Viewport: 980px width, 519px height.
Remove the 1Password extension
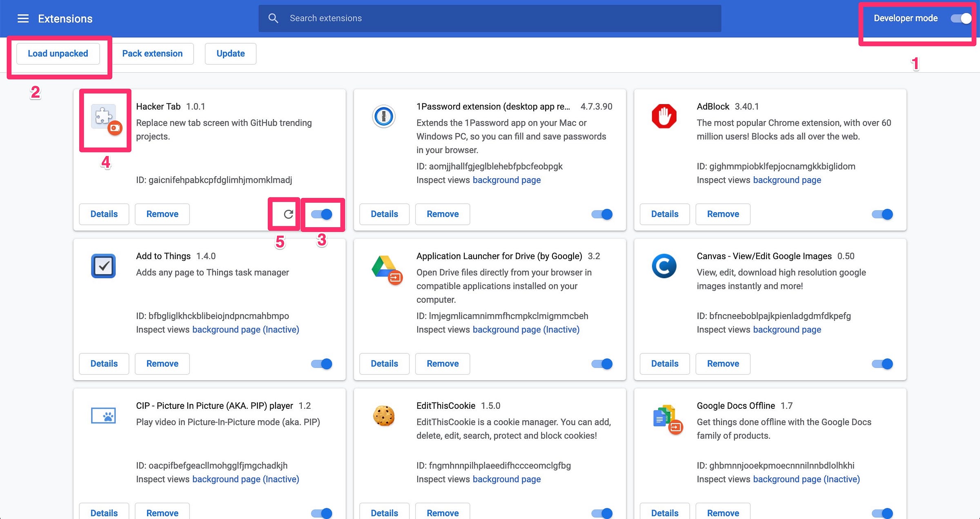click(x=443, y=214)
